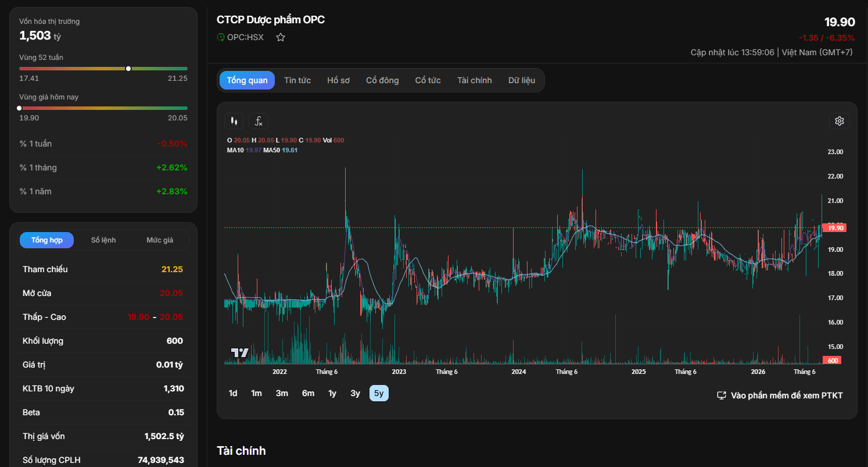Open the candlestick chart type icon
Image resolution: width=868 pixels, height=467 pixels.
pos(234,121)
